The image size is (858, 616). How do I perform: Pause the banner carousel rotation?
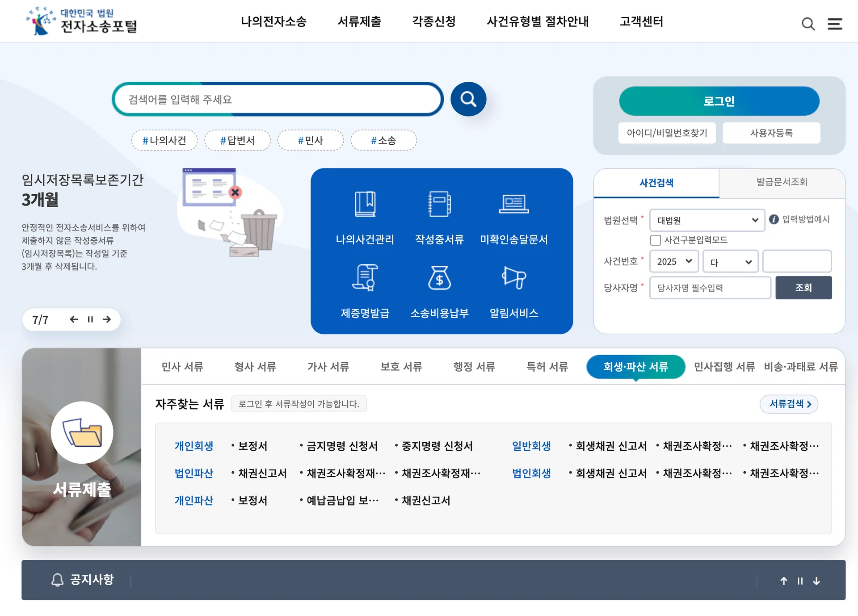pos(90,319)
